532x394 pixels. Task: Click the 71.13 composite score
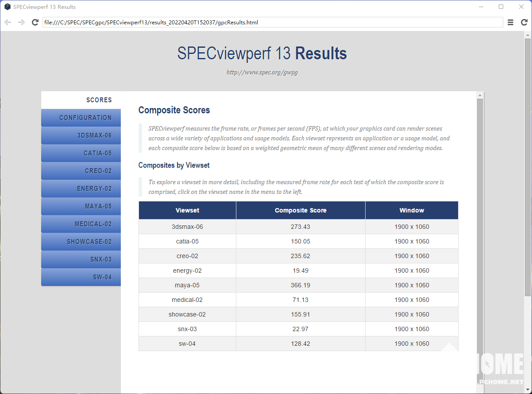(x=301, y=300)
